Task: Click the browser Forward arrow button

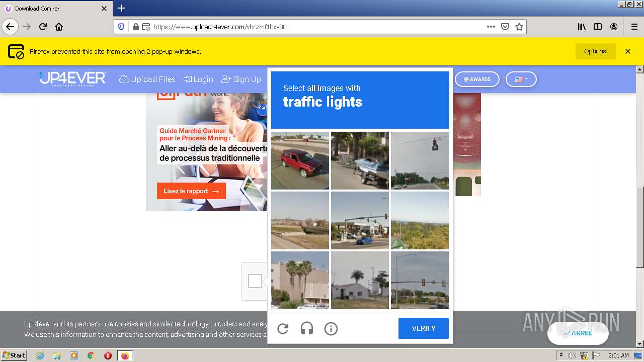Action: pos(27,27)
